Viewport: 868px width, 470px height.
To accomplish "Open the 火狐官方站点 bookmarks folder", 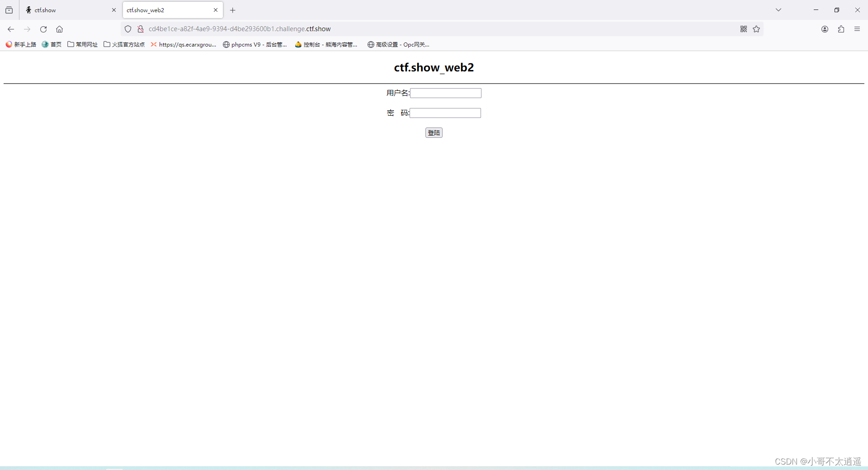I will tap(124, 44).
